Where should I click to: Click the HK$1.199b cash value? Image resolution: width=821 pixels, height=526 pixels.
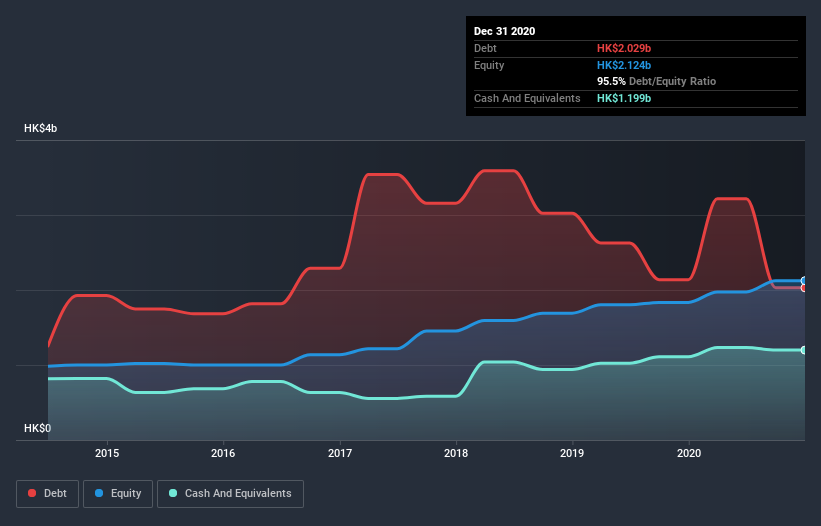point(624,98)
